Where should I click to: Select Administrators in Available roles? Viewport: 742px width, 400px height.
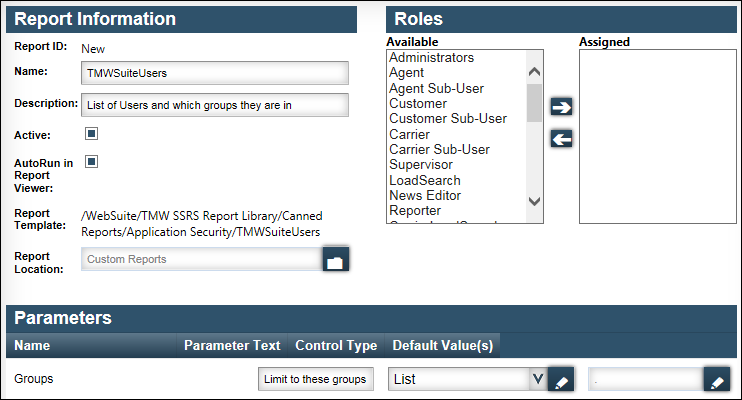point(431,58)
